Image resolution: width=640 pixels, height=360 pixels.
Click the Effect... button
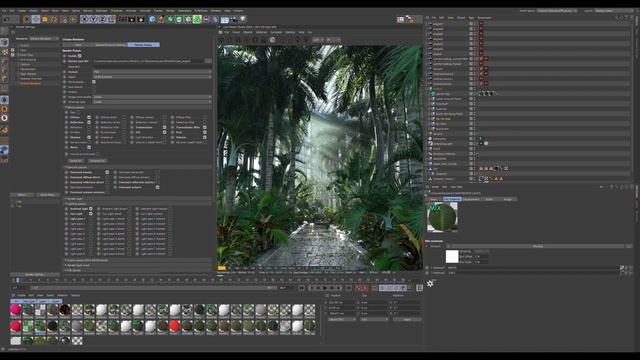tap(22, 195)
